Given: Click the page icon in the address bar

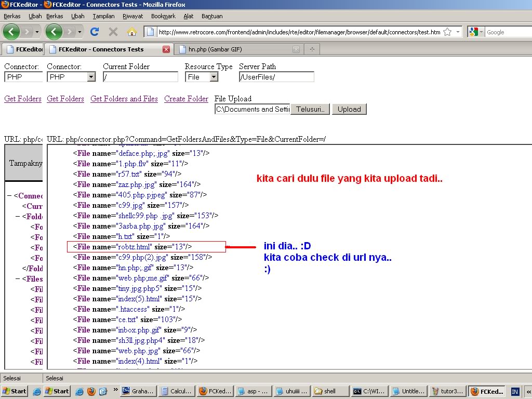Looking at the screenshot, I should (x=150, y=32).
